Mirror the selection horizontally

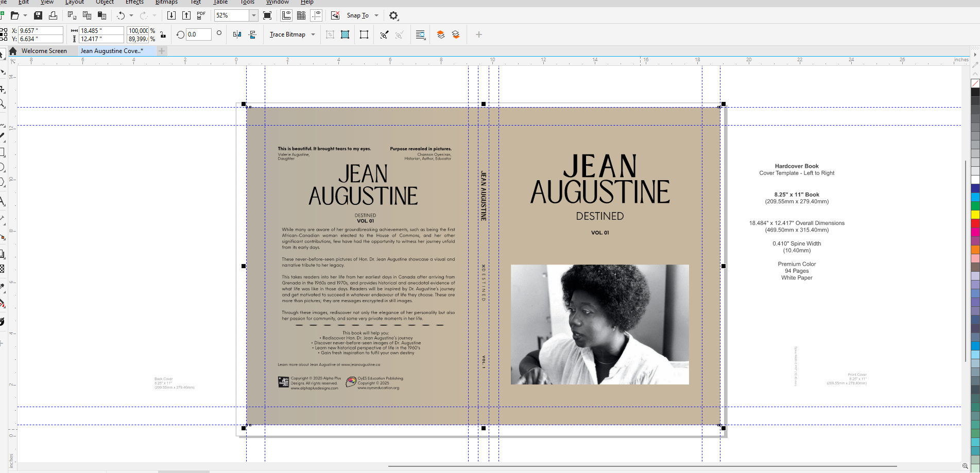coord(237,34)
